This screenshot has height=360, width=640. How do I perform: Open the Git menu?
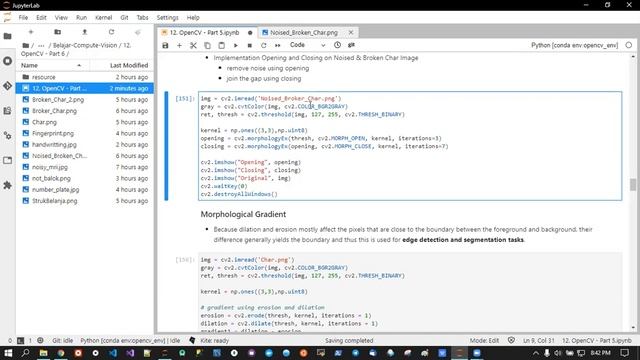pyautogui.click(x=124, y=18)
